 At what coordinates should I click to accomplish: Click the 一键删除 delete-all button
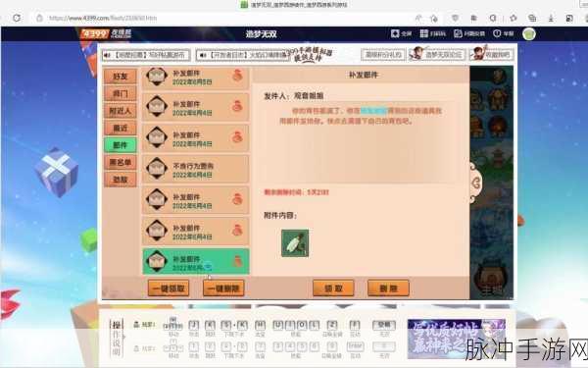[223, 288]
